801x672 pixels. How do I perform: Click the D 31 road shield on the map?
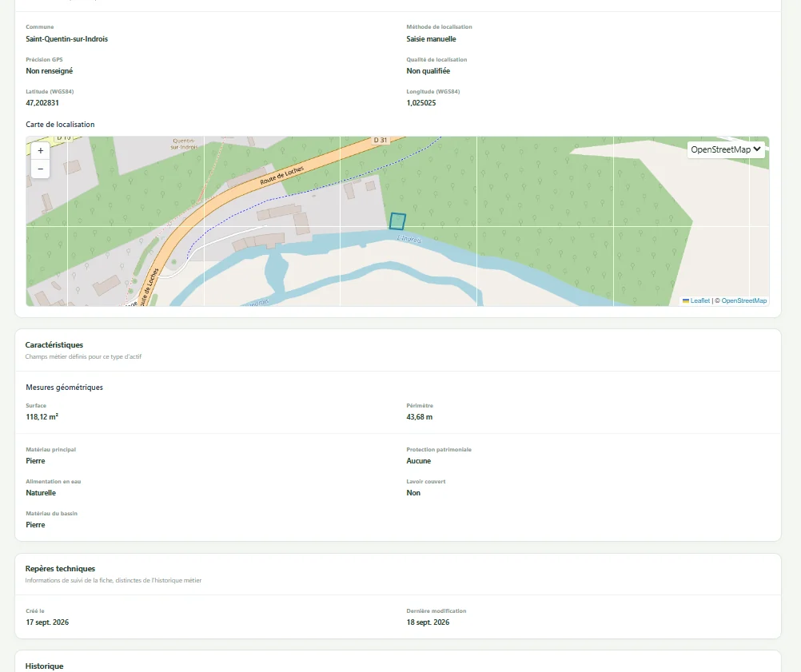[x=380, y=140]
